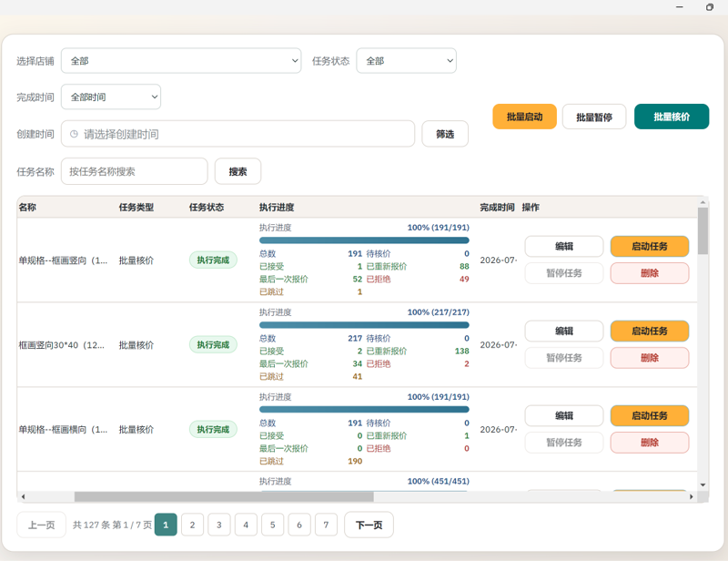This screenshot has width=728, height=561.
Task: Restore the window size
Action: pos(710,7)
